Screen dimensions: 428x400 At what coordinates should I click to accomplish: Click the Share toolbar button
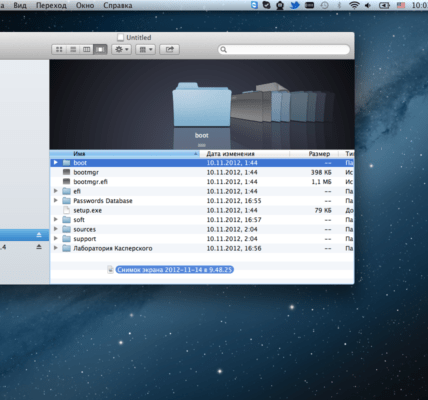(x=170, y=50)
